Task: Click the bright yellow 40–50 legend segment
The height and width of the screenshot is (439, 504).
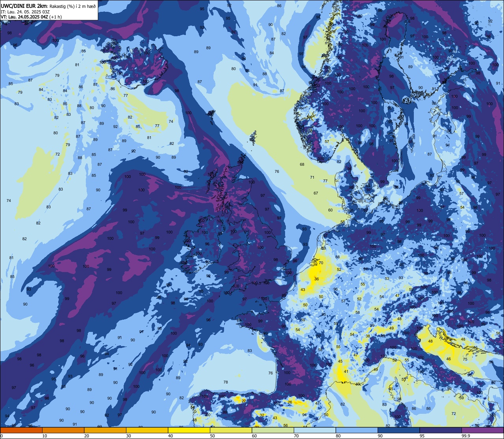Action: coord(189,430)
